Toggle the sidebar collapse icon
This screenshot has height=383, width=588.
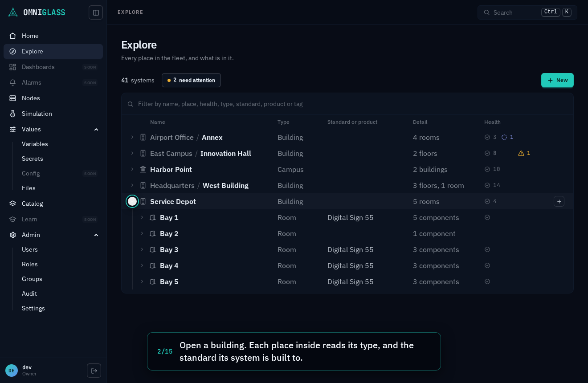click(x=96, y=12)
